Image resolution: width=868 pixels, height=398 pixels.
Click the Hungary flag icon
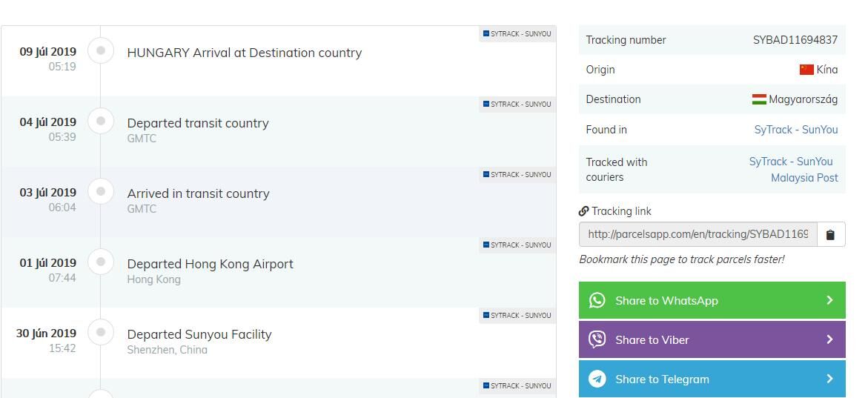point(759,99)
